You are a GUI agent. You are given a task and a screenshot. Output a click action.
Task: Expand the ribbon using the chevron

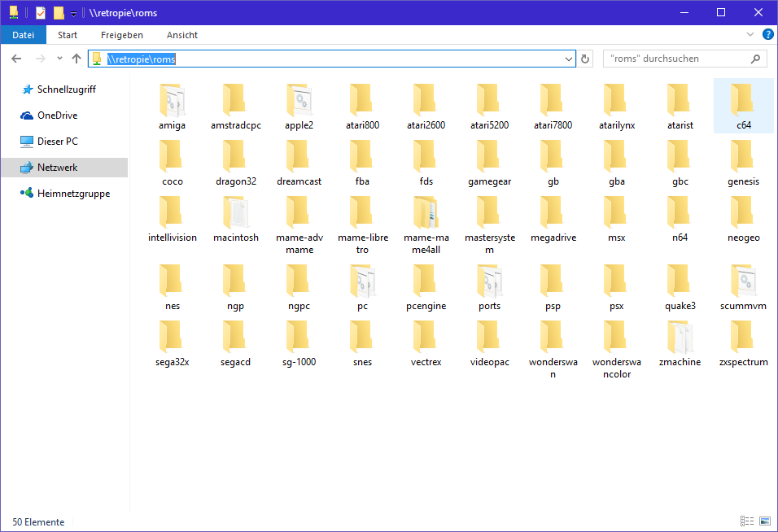pos(750,35)
